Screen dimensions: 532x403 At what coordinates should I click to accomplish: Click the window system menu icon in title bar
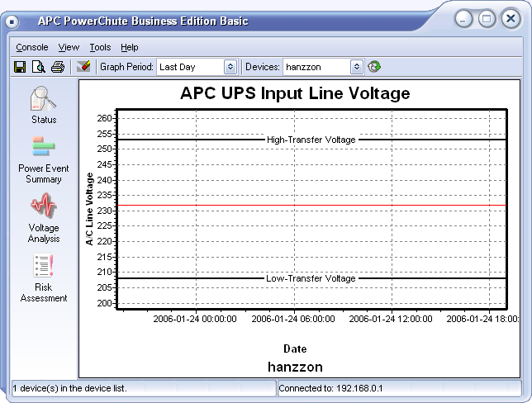click(12, 22)
